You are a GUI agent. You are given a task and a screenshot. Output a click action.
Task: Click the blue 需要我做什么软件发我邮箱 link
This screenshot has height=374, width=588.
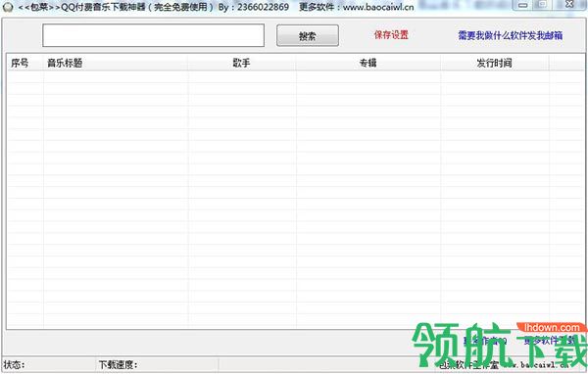(x=510, y=35)
